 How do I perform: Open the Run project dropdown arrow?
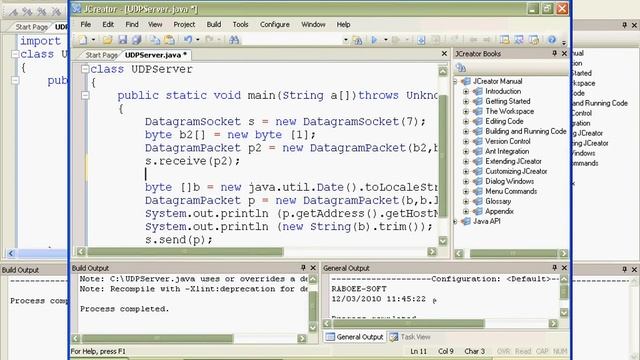[385, 40]
